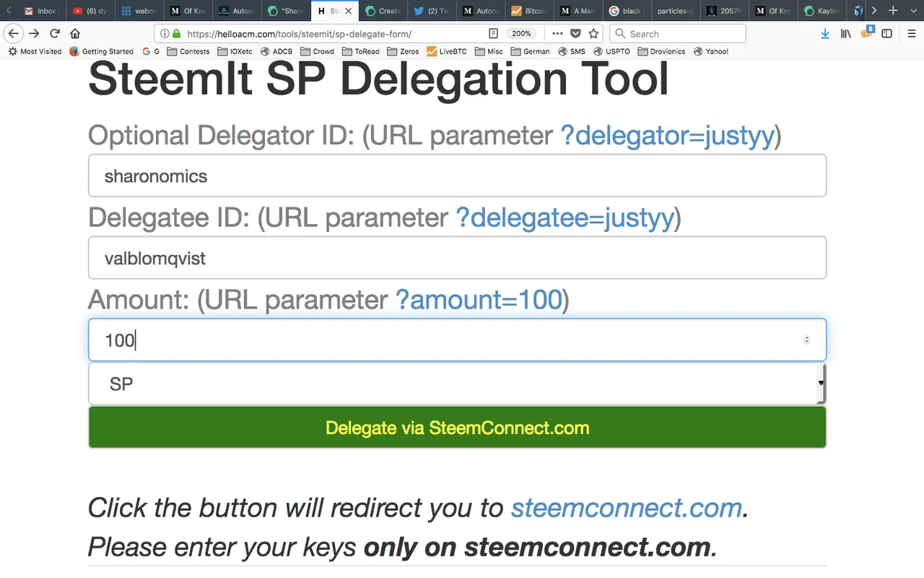Open the SP unit dropdown

coord(457,384)
